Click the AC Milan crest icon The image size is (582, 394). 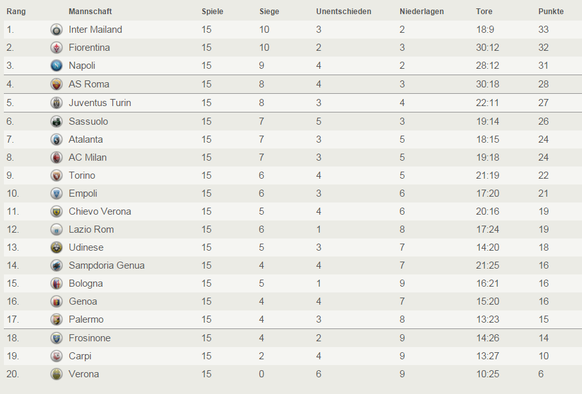[x=56, y=157]
